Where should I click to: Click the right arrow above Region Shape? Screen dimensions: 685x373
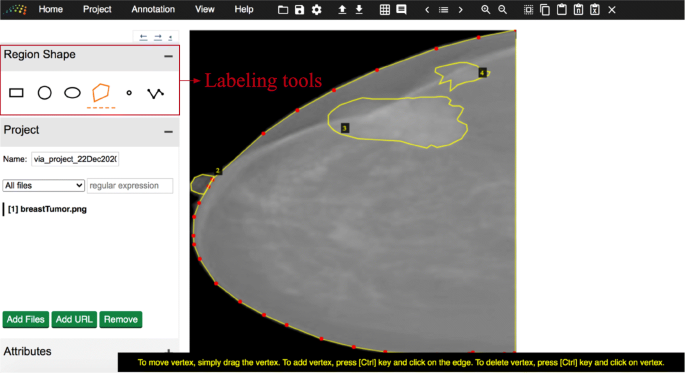point(158,38)
